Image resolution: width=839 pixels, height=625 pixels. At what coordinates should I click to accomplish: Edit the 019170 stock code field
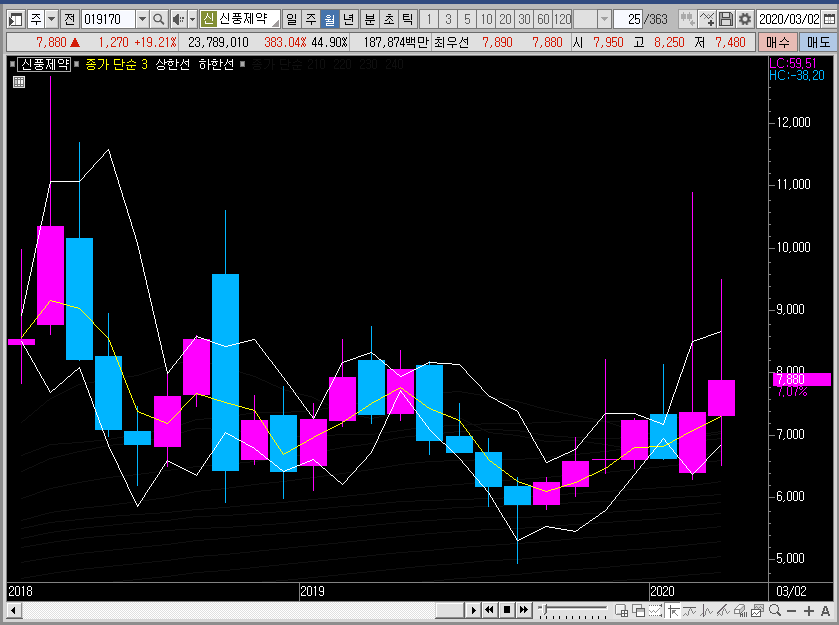pos(109,20)
